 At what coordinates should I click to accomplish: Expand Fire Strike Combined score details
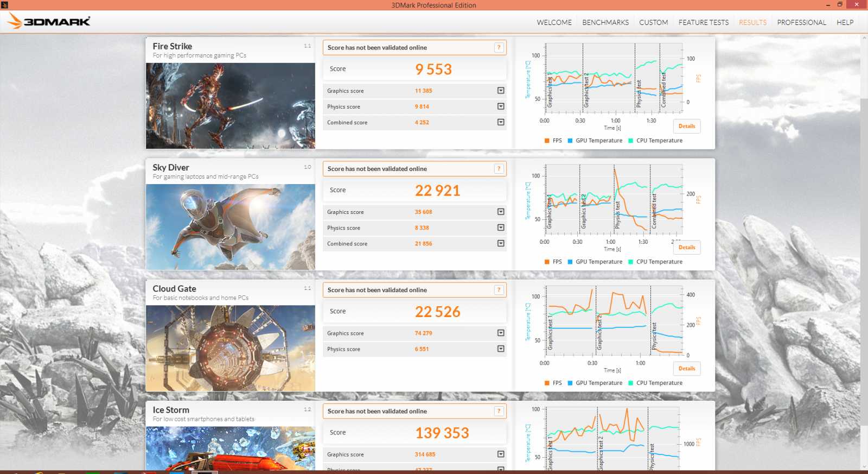[501, 122]
